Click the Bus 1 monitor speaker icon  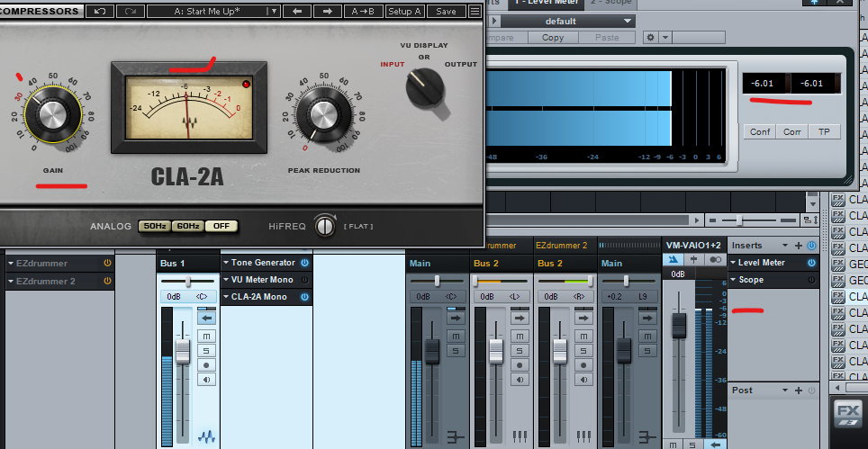click(207, 380)
